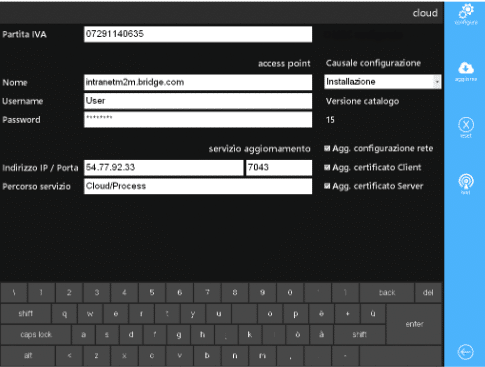Image resolution: width=485 pixels, height=367 pixels.
Task: Toggle Agg. certificato Server checkbox
Action: tap(327, 186)
